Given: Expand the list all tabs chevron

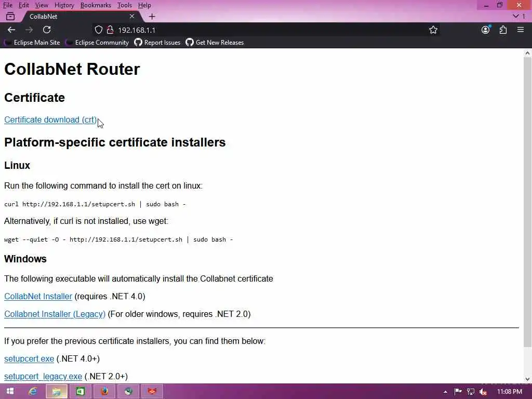Looking at the screenshot, I should [x=516, y=16].
